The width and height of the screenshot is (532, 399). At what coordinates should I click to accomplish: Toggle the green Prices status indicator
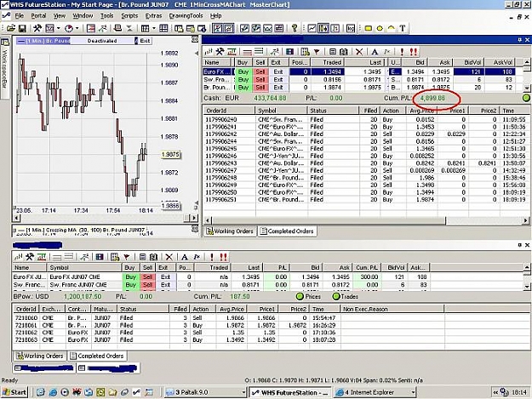pyautogui.click(x=300, y=297)
